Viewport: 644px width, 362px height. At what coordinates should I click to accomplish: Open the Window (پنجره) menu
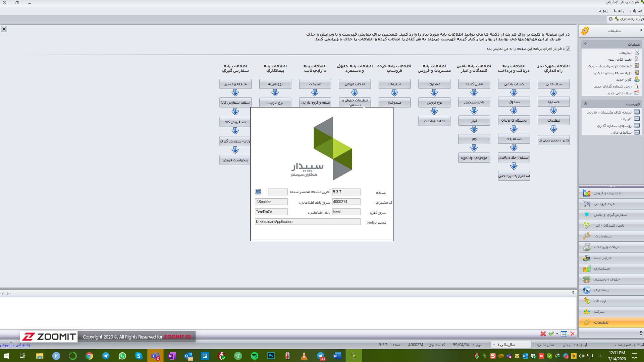(x=603, y=11)
